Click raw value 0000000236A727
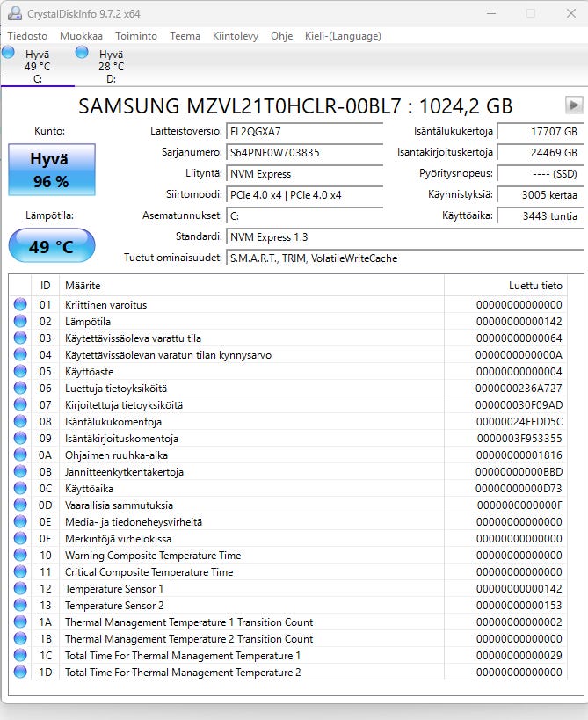 (519, 388)
